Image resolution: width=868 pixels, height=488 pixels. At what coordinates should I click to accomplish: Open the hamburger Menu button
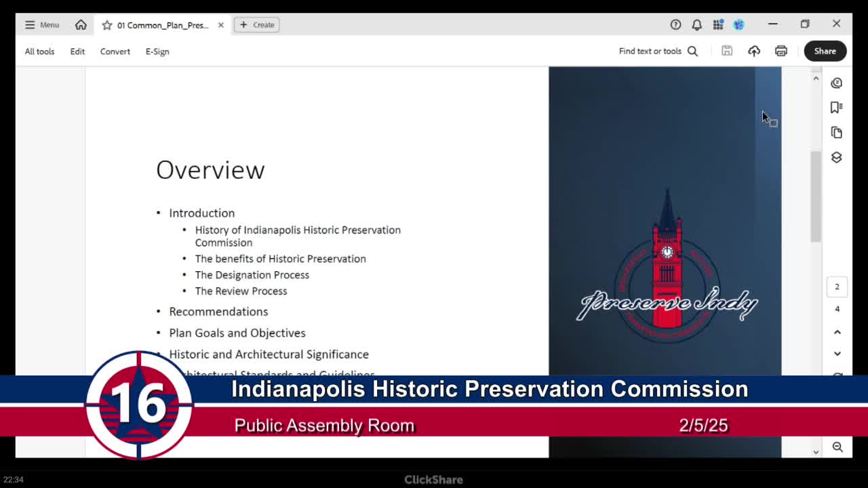(42, 25)
